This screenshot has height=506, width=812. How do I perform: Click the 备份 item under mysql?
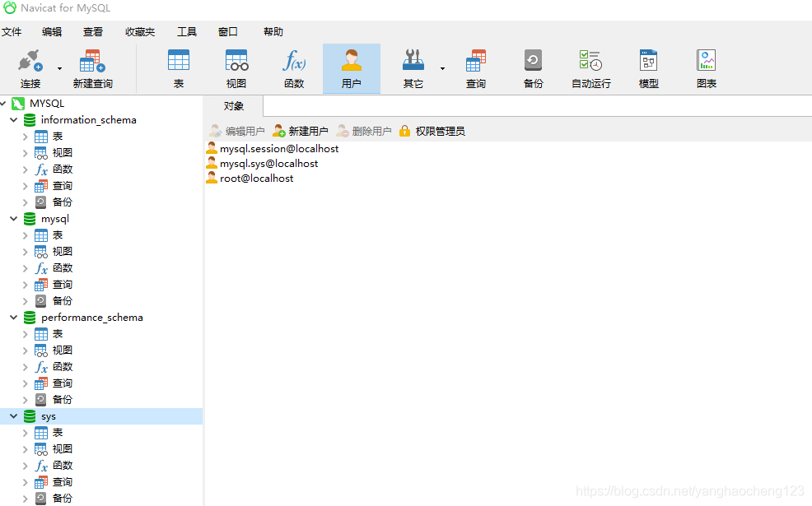(63, 301)
